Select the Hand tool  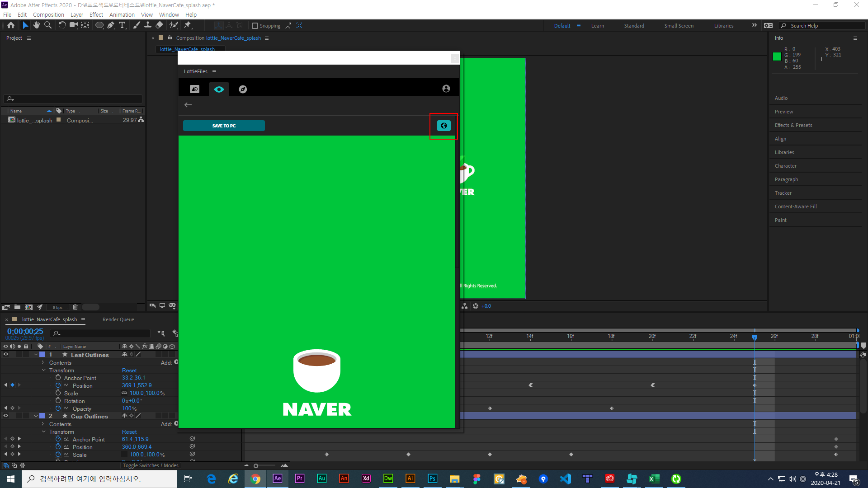(37, 25)
